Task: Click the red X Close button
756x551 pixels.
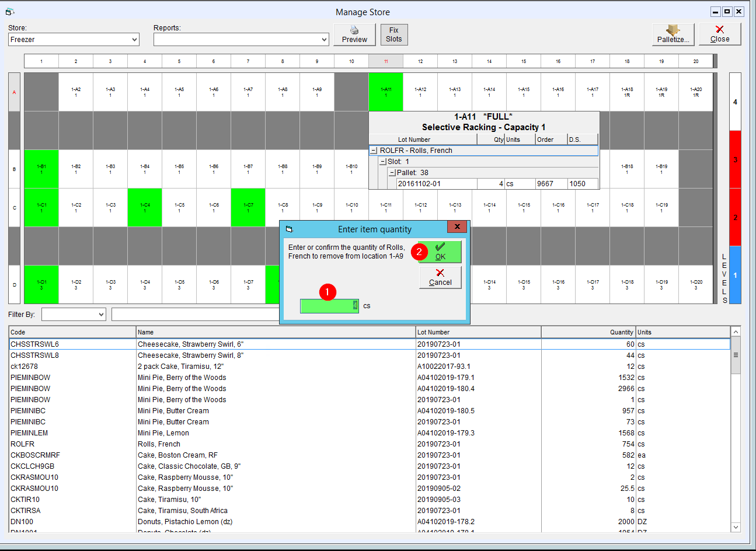Action: click(720, 34)
